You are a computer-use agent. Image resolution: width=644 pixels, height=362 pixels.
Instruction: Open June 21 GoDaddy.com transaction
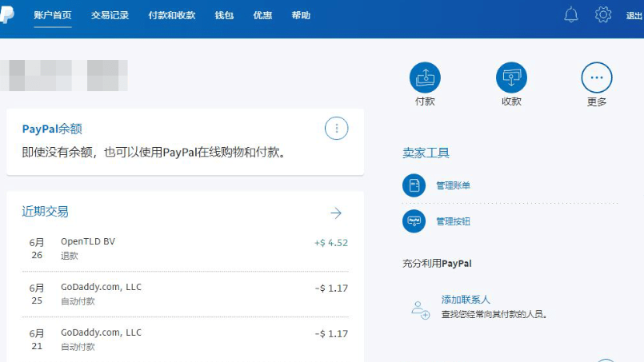pos(186,340)
